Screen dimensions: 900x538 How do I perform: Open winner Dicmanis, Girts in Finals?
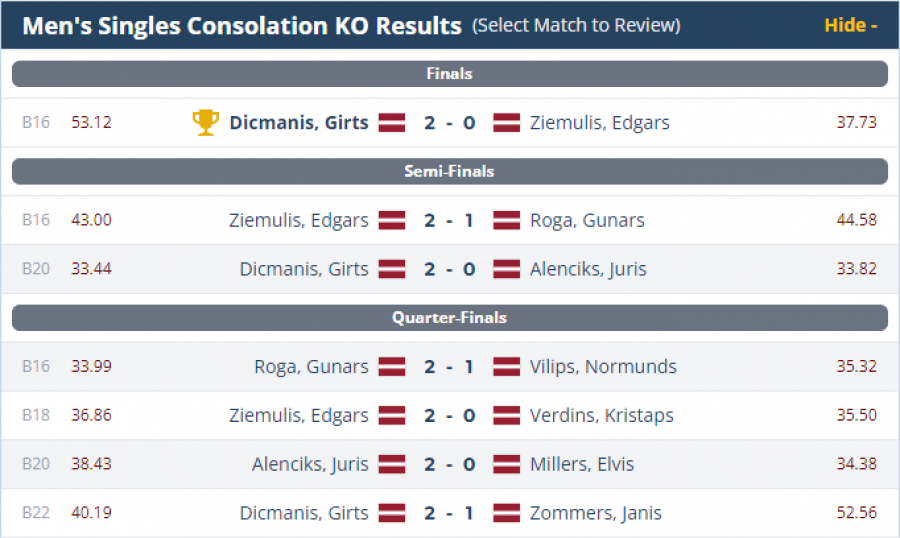click(x=299, y=123)
